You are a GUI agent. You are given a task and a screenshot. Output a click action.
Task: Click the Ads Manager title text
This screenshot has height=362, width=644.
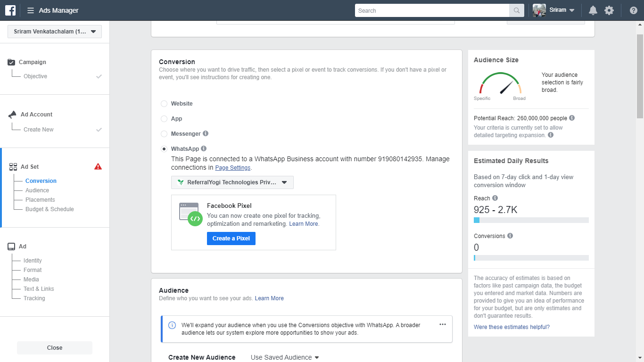59,10
